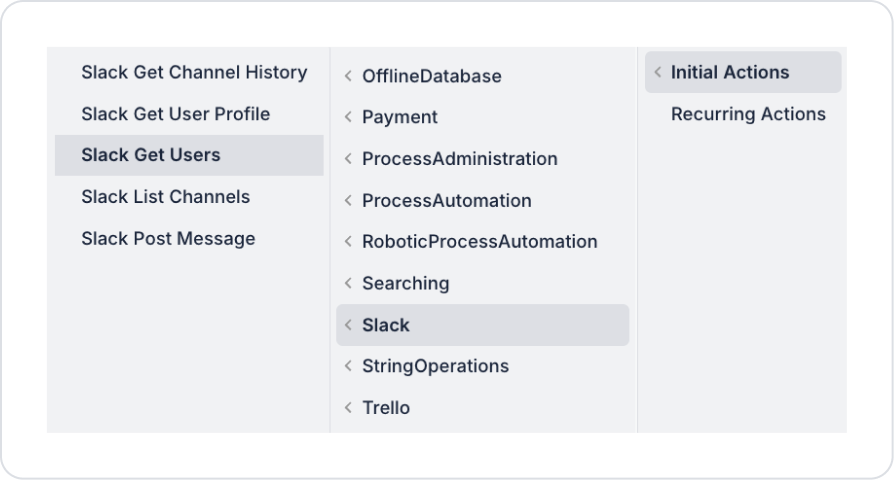Select Slack Get Channel History action

point(194,72)
